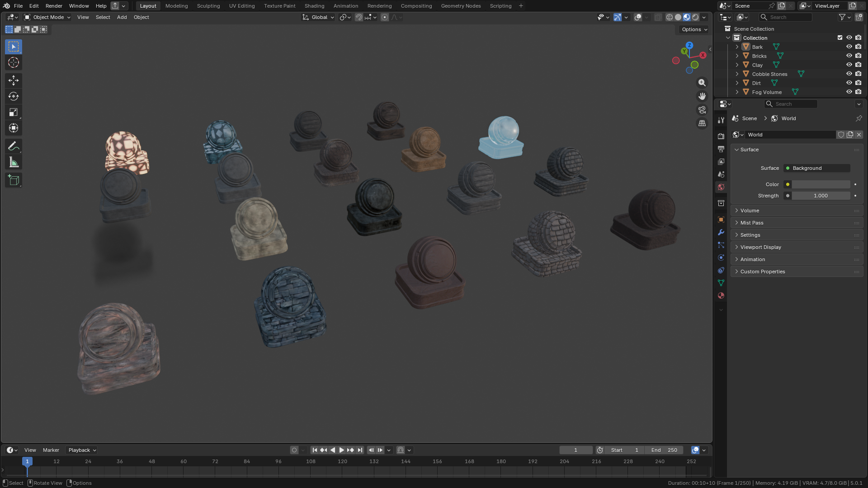Open the viewport Add menu
868x488 pixels.
pos(122,17)
